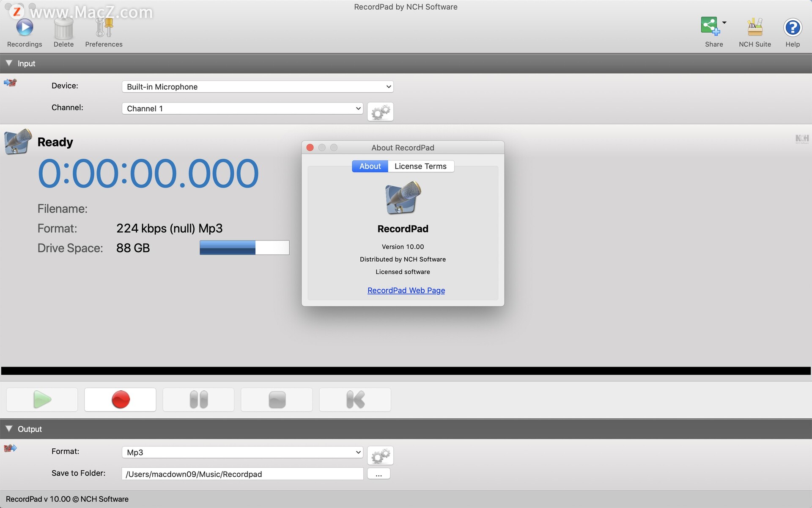This screenshot has width=812, height=508.
Task: Click status bar 'RecordPad v 10.00' text
Action: (67, 499)
